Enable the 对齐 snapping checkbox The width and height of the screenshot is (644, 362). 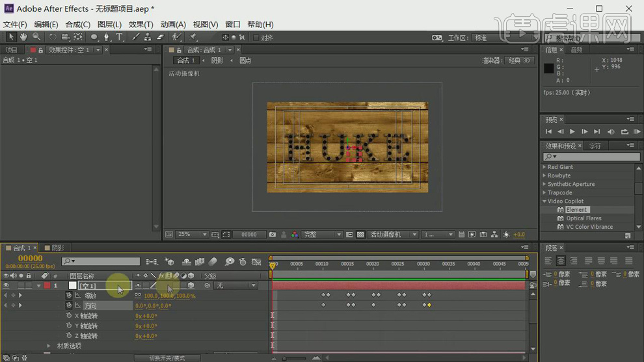(256, 38)
